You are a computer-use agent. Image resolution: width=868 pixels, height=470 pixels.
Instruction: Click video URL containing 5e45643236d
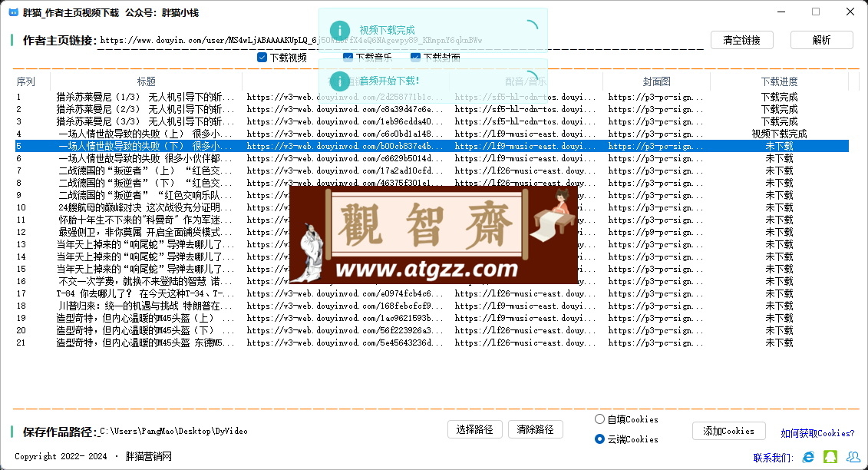[x=345, y=343]
